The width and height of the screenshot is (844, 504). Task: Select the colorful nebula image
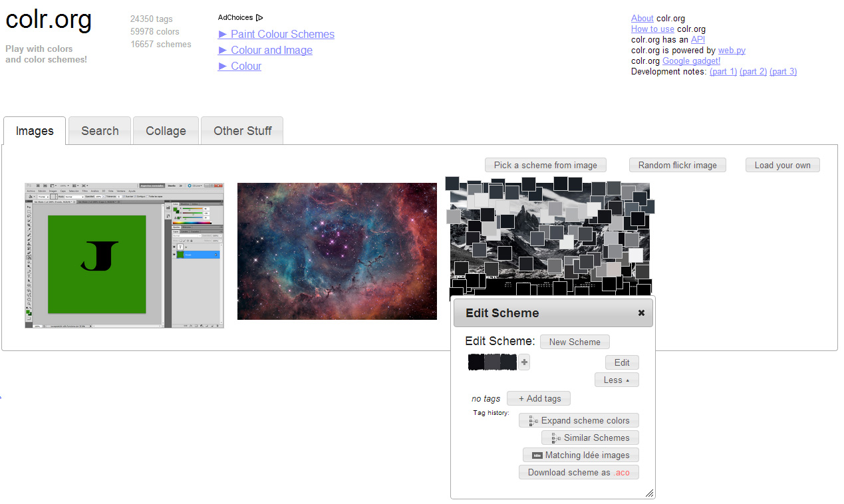point(337,251)
